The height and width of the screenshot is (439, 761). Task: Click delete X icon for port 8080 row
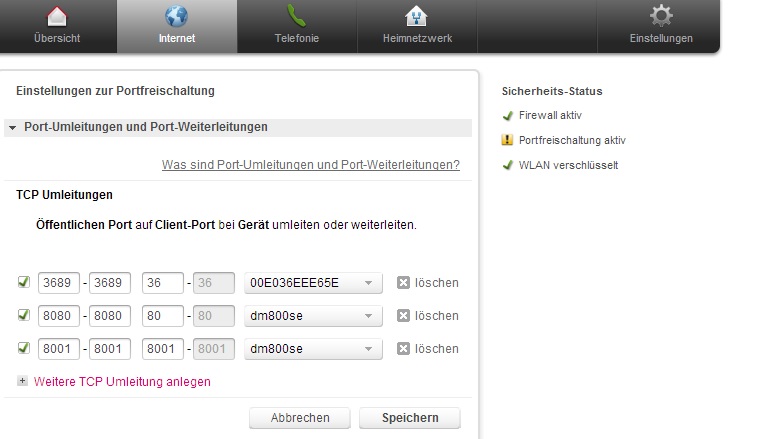[x=403, y=315]
